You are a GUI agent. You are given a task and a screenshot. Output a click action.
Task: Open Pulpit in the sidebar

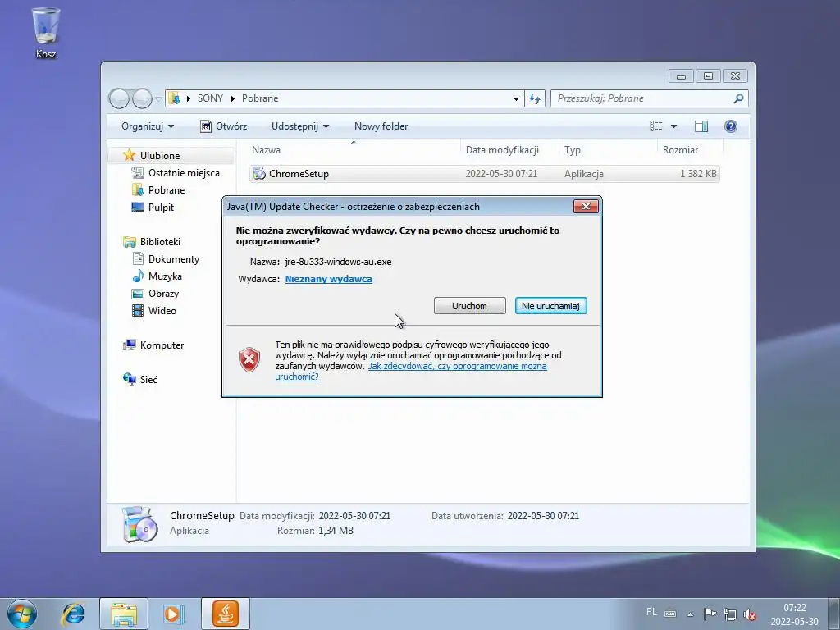click(161, 208)
